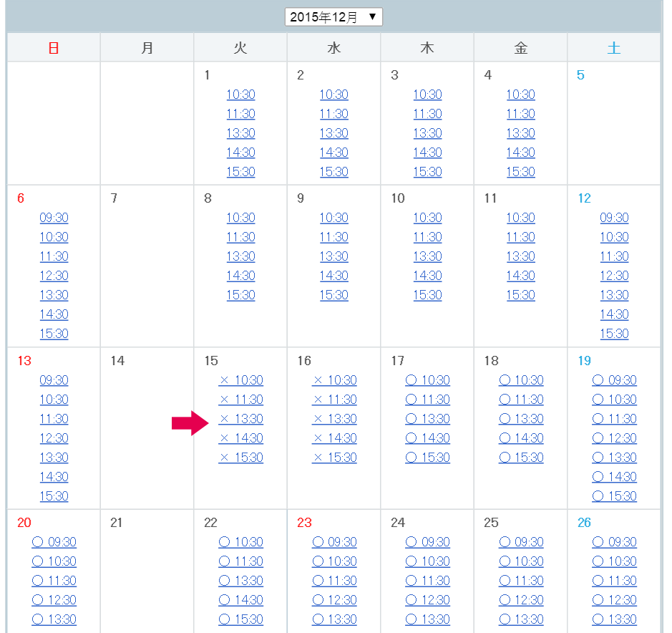Reserve ○ 13:30 on December 25
This screenshot has width=672, height=633.
coord(521,619)
